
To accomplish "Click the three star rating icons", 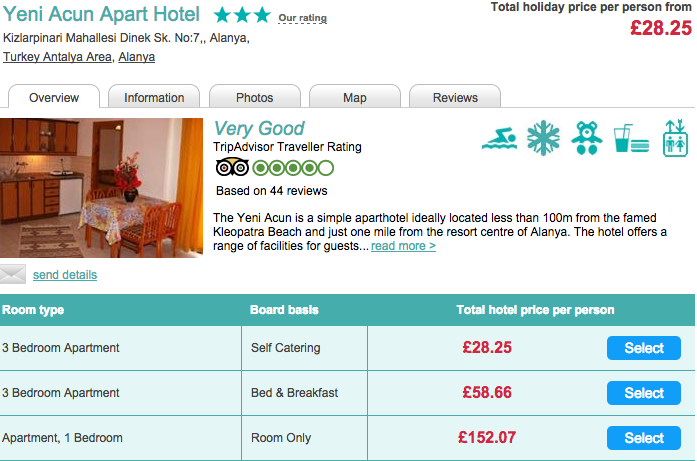I will pos(242,15).
